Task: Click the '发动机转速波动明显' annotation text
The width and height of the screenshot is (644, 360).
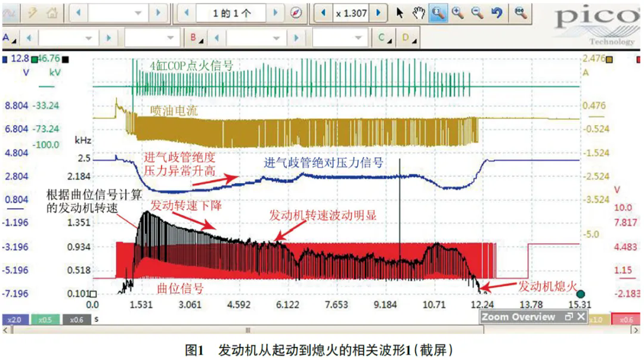Action: tap(323, 215)
